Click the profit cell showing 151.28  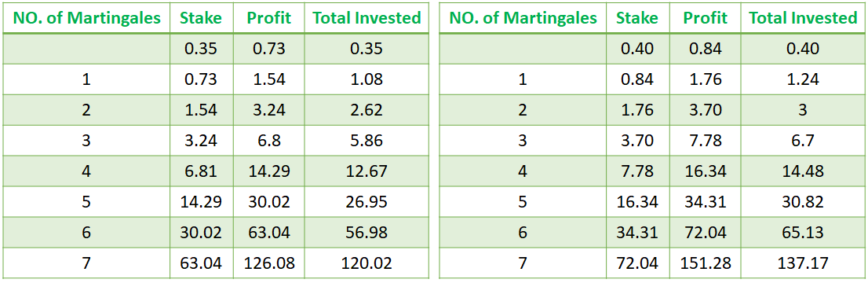pos(705,263)
